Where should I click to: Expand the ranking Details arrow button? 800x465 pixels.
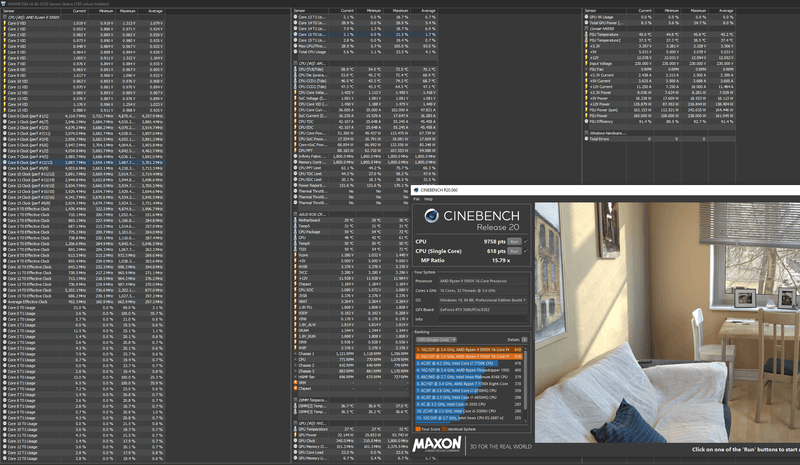pyautogui.click(x=524, y=339)
